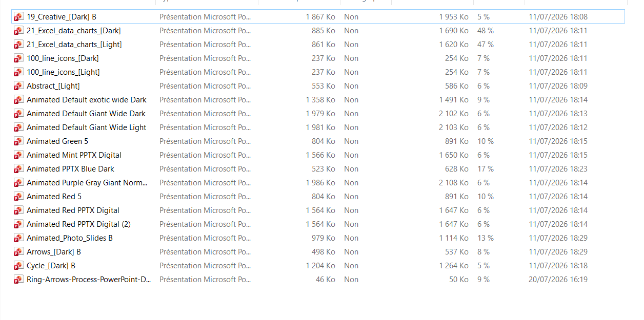Click the PowerPoint icon beside Animated Red 5

(19, 197)
